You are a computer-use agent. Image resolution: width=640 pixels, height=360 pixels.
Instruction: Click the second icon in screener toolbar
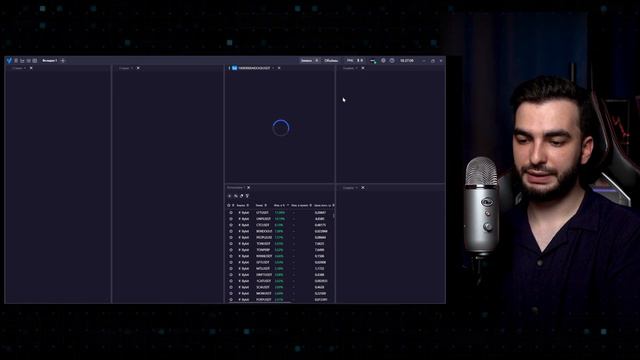coord(236,196)
